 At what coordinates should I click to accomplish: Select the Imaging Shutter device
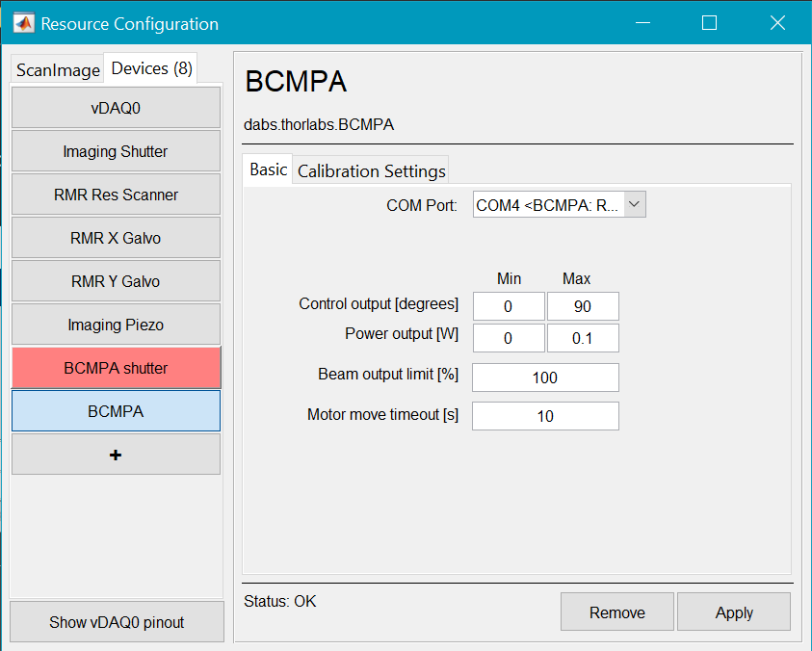tap(116, 151)
